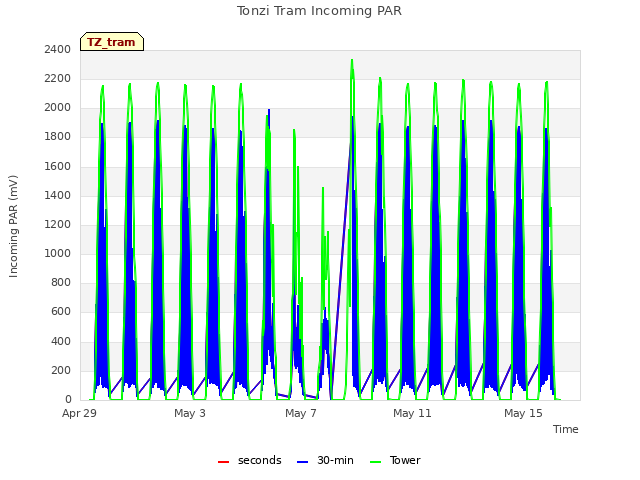This screenshot has width=640, height=480.
Task: Click the 2400 y-axis tick value
Action: (58, 49)
